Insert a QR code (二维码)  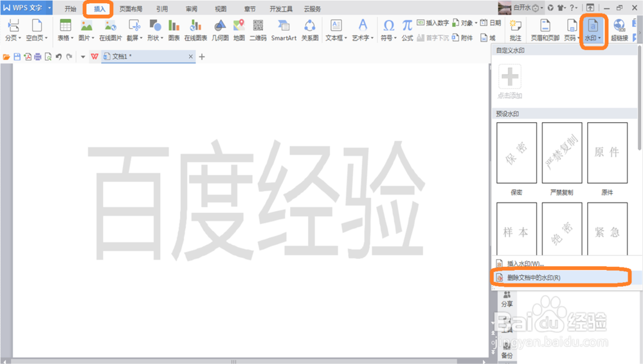click(258, 30)
